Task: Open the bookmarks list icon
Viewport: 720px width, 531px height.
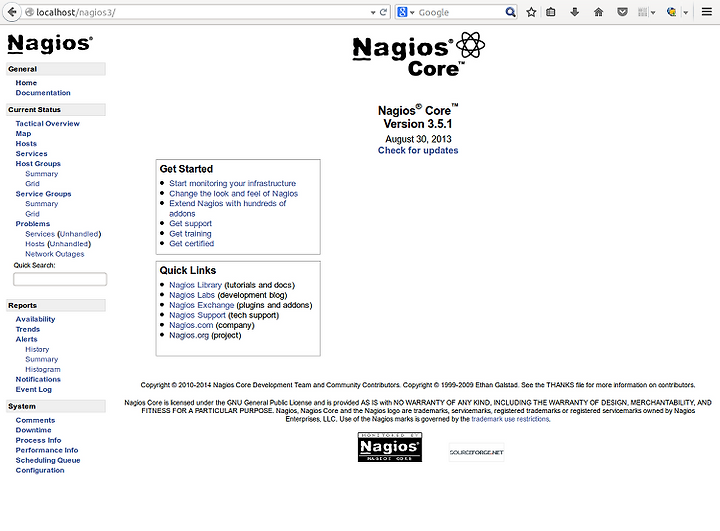Action: click(551, 12)
